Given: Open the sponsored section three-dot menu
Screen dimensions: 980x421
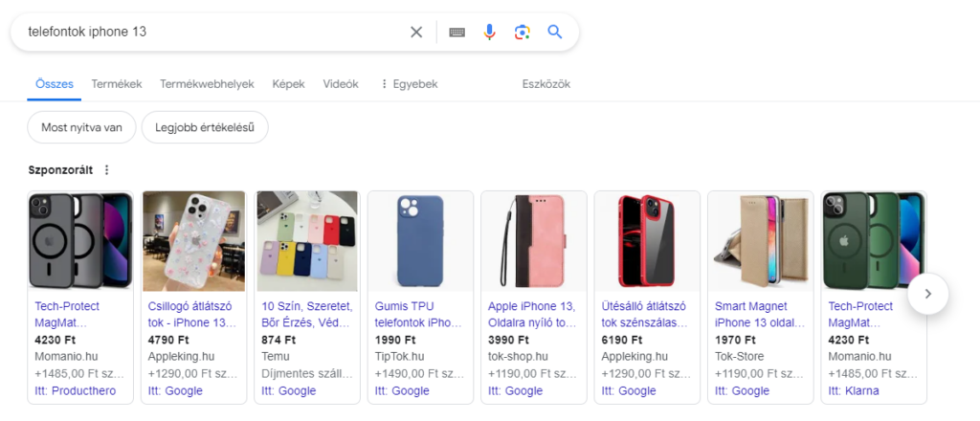Looking at the screenshot, I should pos(107,170).
